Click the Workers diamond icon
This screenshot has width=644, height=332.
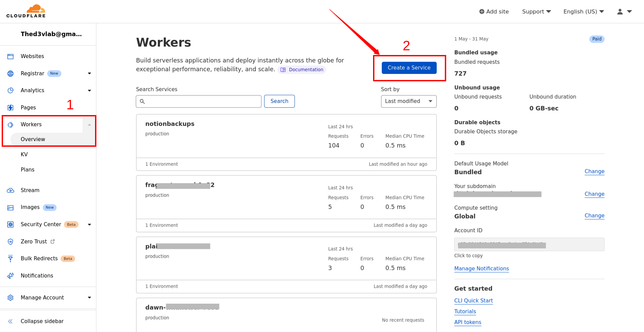click(x=10, y=124)
